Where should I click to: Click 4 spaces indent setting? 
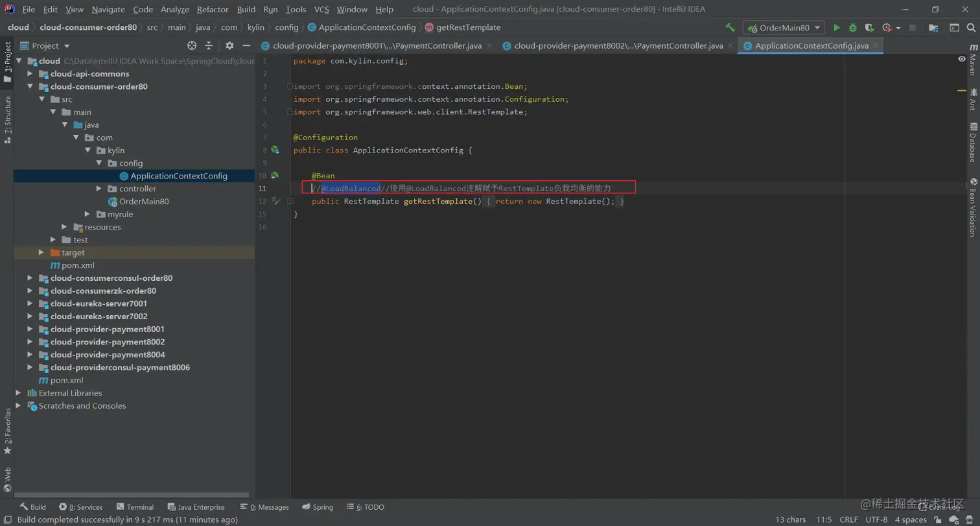click(911, 520)
